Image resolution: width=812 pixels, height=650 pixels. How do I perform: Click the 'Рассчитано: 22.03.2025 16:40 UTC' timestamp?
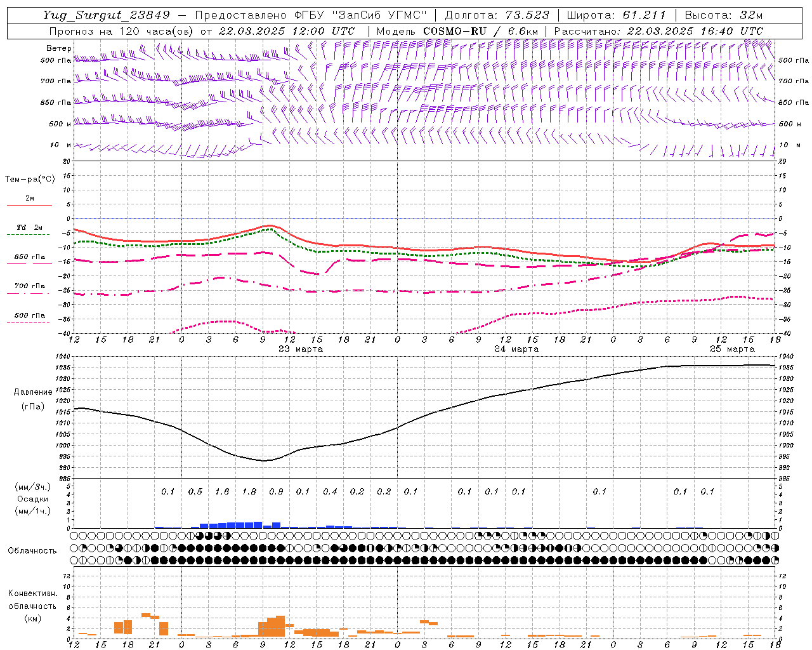click(x=658, y=31)
